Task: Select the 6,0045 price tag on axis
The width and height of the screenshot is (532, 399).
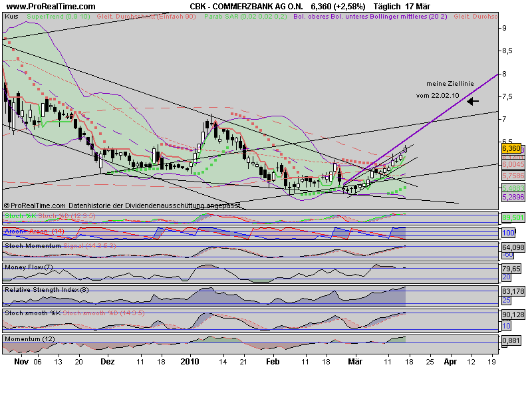Action: (513, 164)
